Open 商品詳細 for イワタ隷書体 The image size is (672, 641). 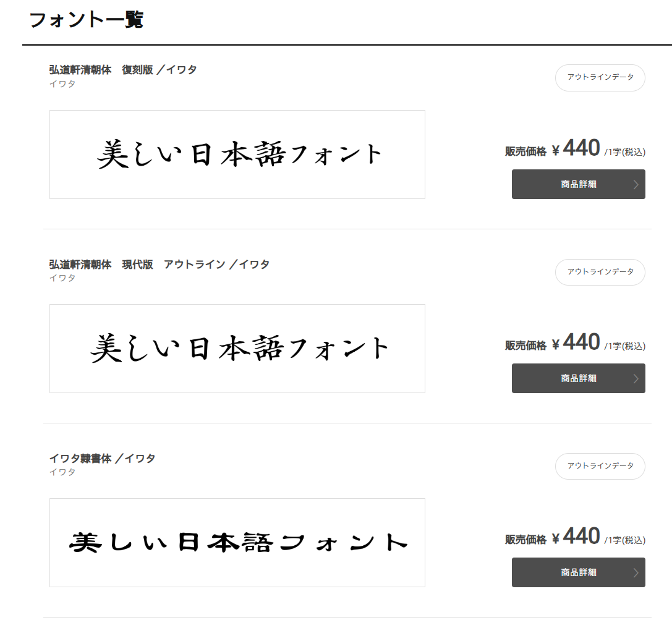[x=578, y=572]
